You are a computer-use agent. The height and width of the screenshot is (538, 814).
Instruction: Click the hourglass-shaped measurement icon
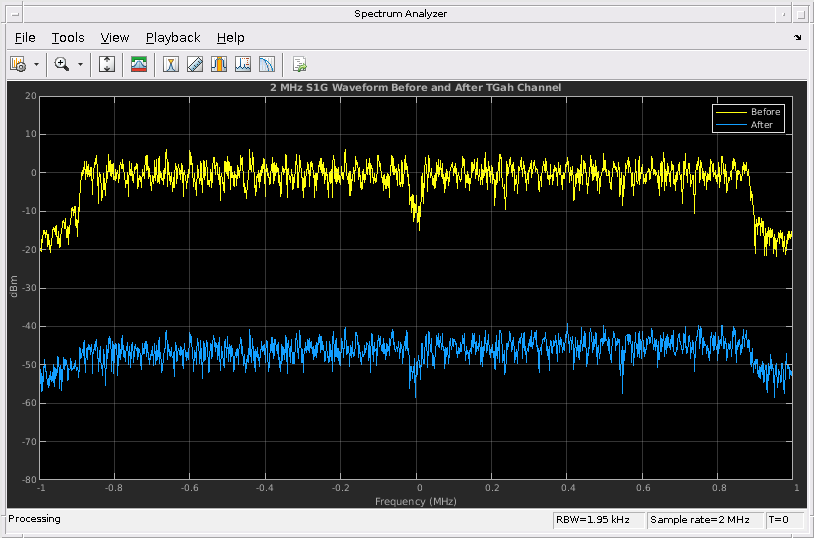click(171, 64)
